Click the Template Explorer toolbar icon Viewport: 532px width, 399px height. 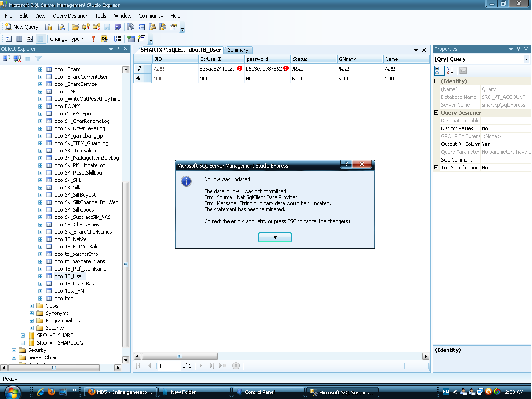click(x=163, y=27)
